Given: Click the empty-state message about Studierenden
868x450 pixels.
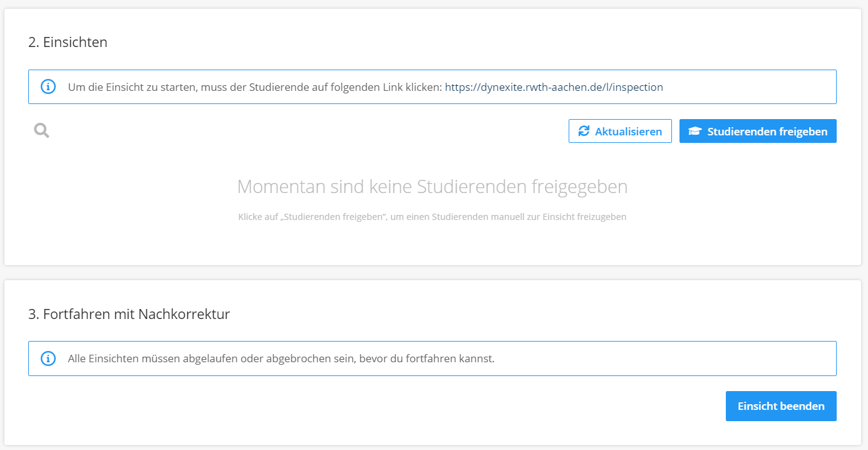Looking at the screenshot, I should point(432,186).
